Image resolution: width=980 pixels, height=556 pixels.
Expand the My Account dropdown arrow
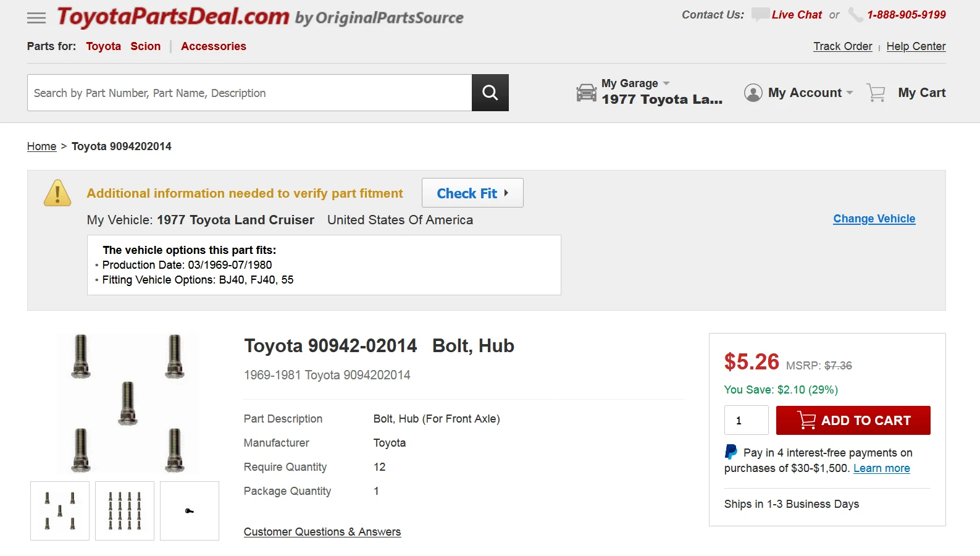tap(850, 93)
